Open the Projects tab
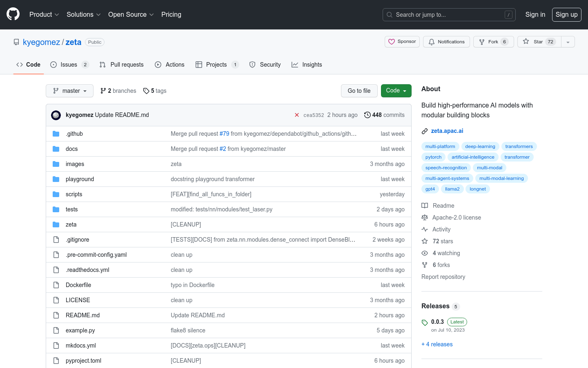 point(217,65)
